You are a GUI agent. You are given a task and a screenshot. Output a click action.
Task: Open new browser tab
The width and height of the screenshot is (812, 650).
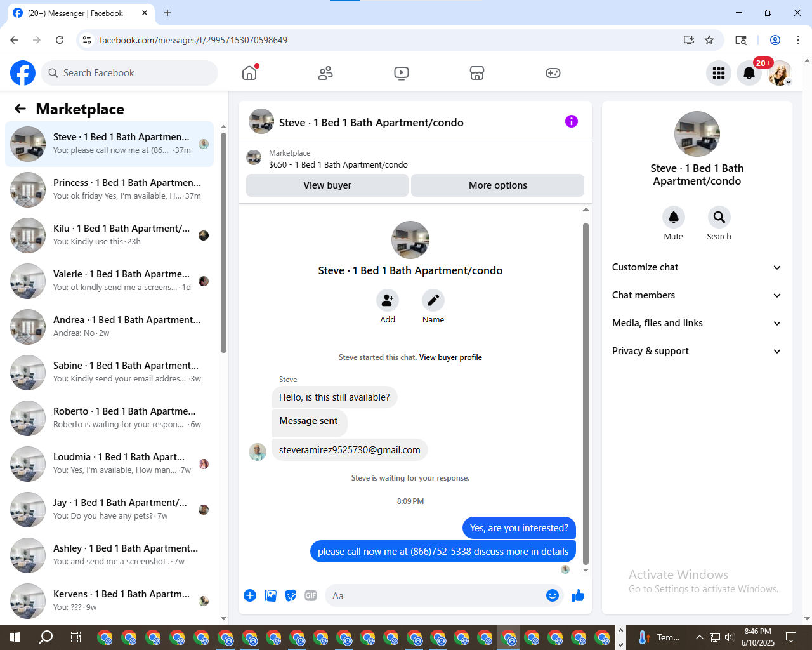click(x=167, y=13)
